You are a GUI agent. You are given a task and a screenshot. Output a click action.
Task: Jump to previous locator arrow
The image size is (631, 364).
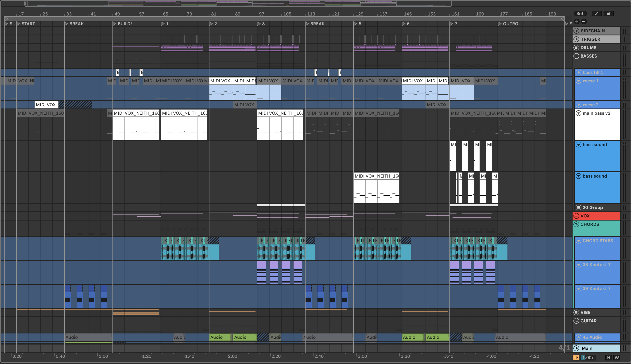point(577,21)
